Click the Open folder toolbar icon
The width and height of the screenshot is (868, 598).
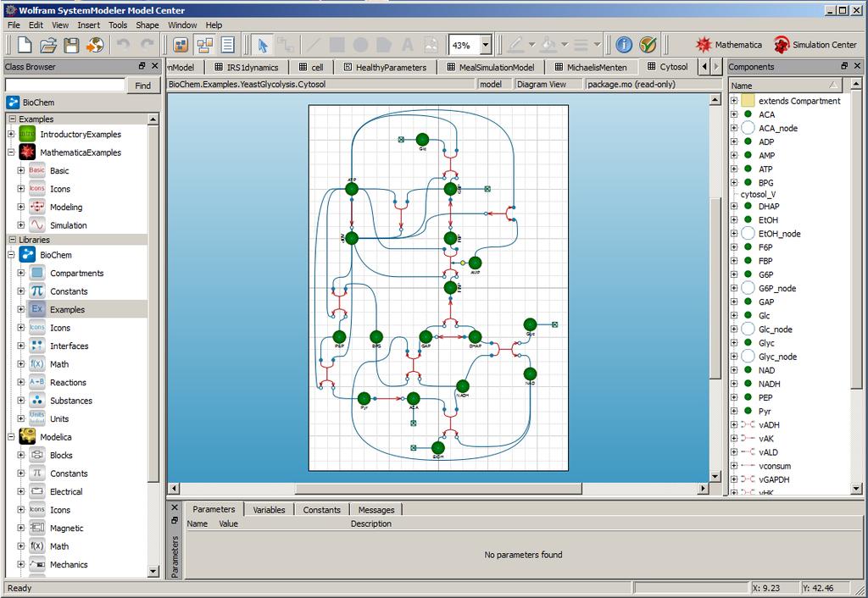pos(48,45)
